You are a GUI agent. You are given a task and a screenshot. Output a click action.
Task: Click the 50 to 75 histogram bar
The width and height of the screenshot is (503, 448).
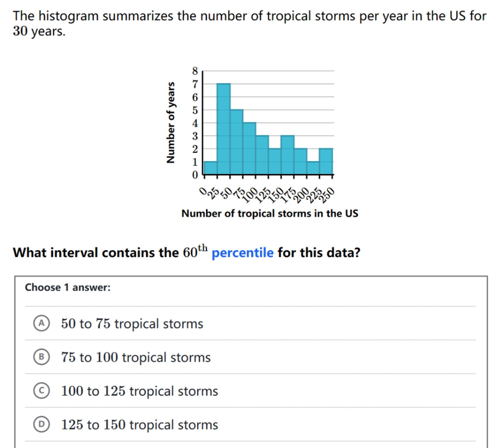pyautogui.click(x=237, y=142)
